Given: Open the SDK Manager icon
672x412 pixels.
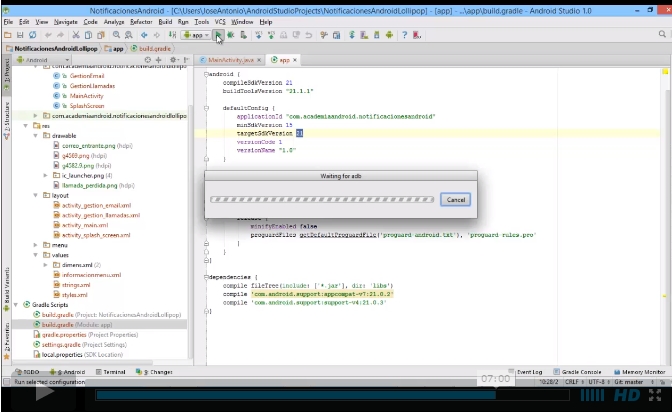Looking at the screenshot, I should (x=377, y=35).
